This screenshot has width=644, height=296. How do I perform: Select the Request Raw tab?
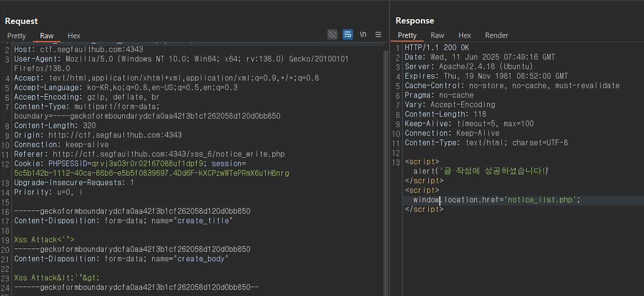pyautogui.click(x=47, y=36)
